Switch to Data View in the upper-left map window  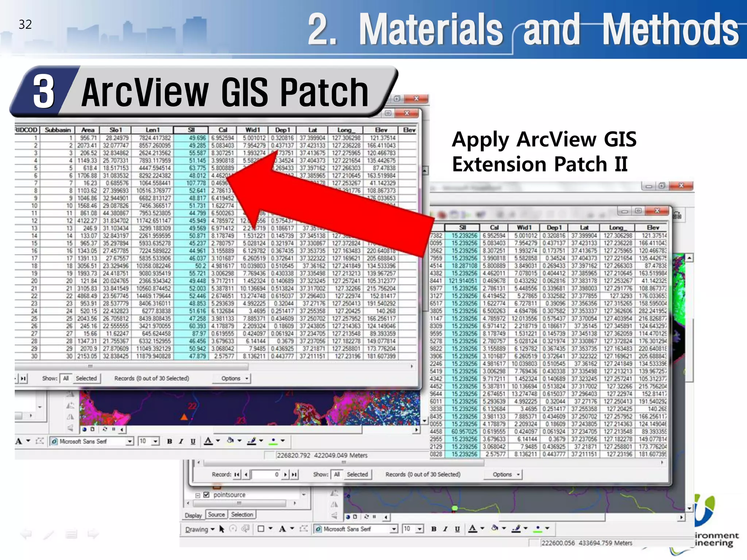[x=84, y=429]
